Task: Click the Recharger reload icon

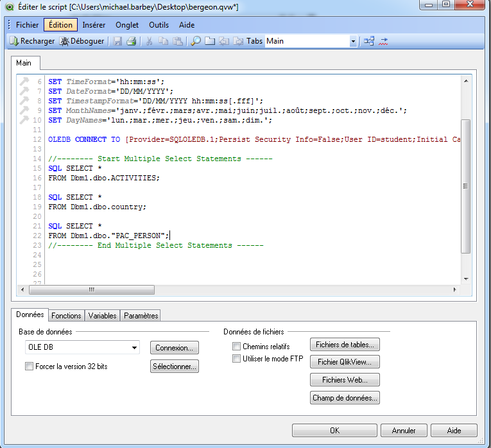Action: (x=13, y=41)
